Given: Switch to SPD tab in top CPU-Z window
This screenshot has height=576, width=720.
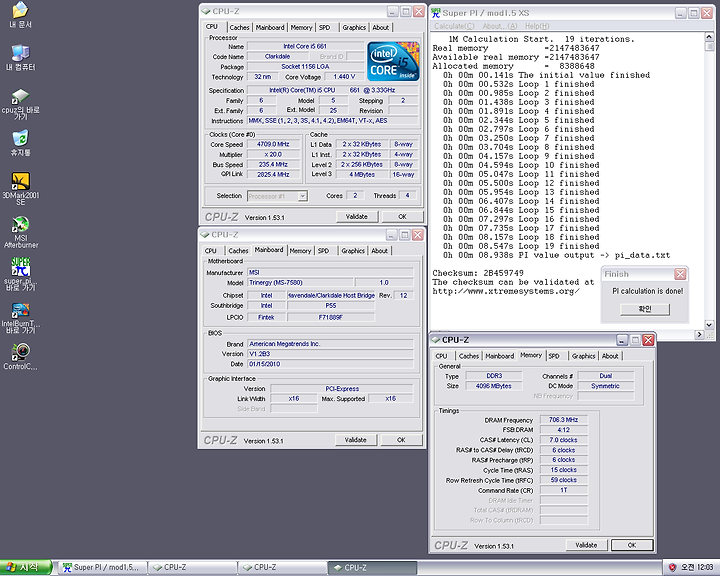Looking at the screenshot, I should (325, 28).
